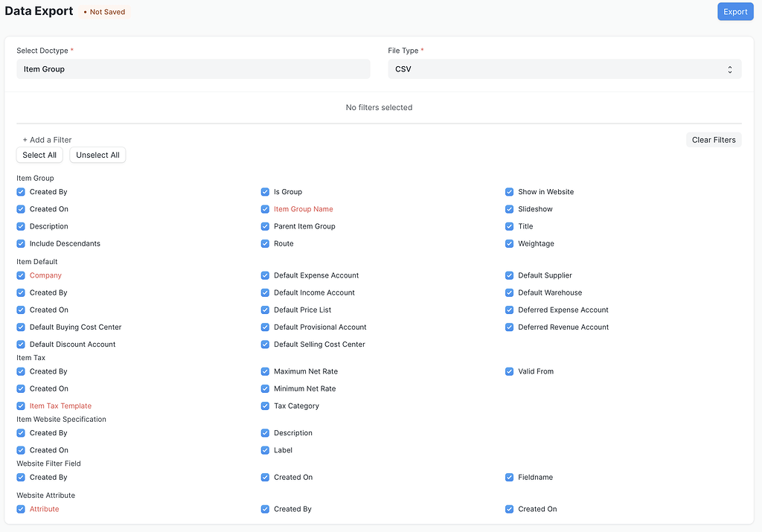The image size is (762, 532).
Task: Uncheck the Tax Category checkbox
Action: pos(265,406)
